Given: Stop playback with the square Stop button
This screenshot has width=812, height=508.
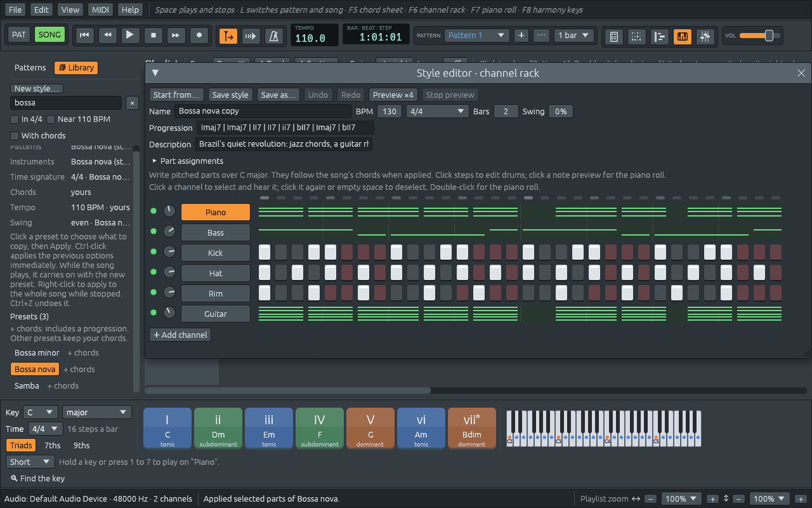Looking at the screenshot, I should [x=153, y=35].
